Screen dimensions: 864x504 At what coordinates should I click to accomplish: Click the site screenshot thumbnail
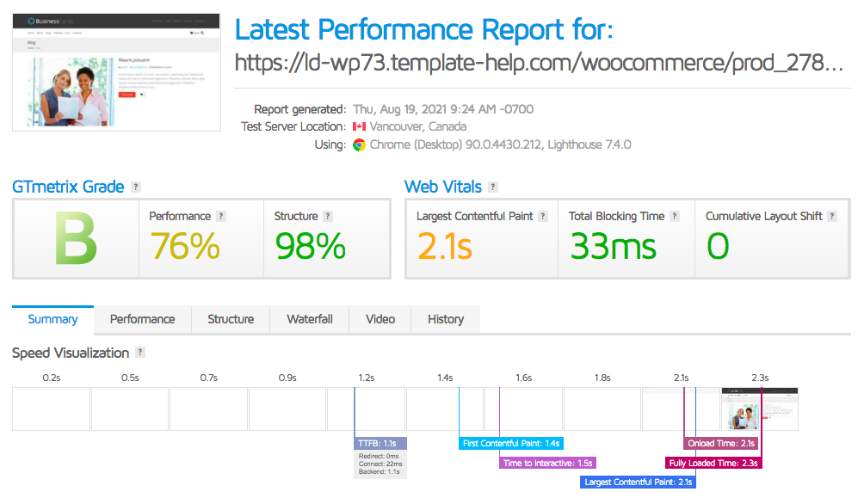click(x=116, y=71)
